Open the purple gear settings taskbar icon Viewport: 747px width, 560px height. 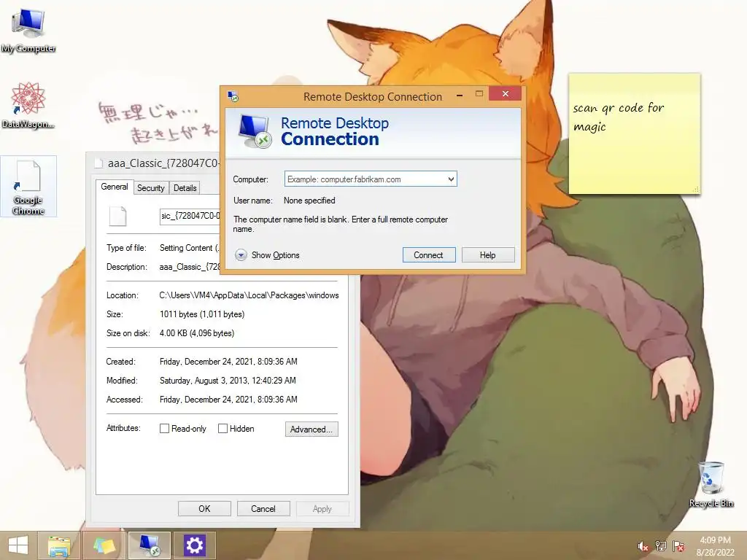click(194, 545)
